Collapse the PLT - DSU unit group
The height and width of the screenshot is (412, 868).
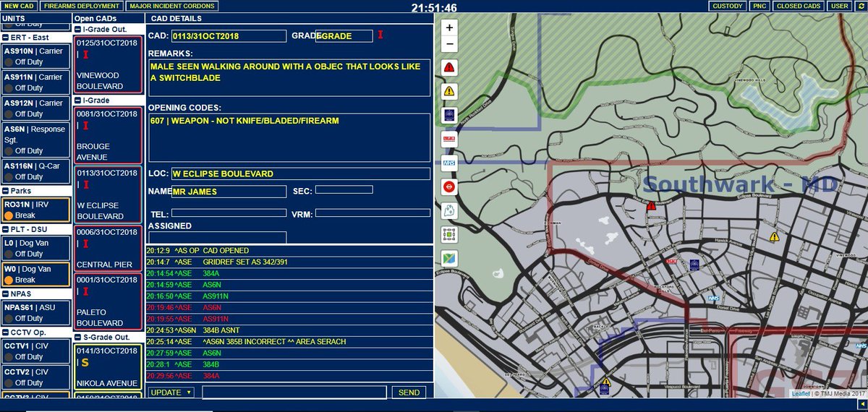tap(5, 229)
